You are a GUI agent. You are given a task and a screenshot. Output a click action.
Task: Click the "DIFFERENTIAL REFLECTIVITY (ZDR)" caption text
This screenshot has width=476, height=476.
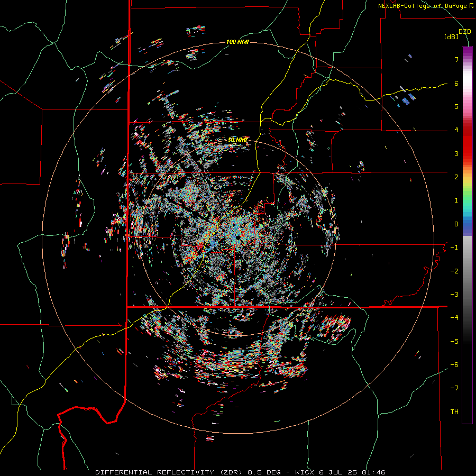(x=170, y=472)
